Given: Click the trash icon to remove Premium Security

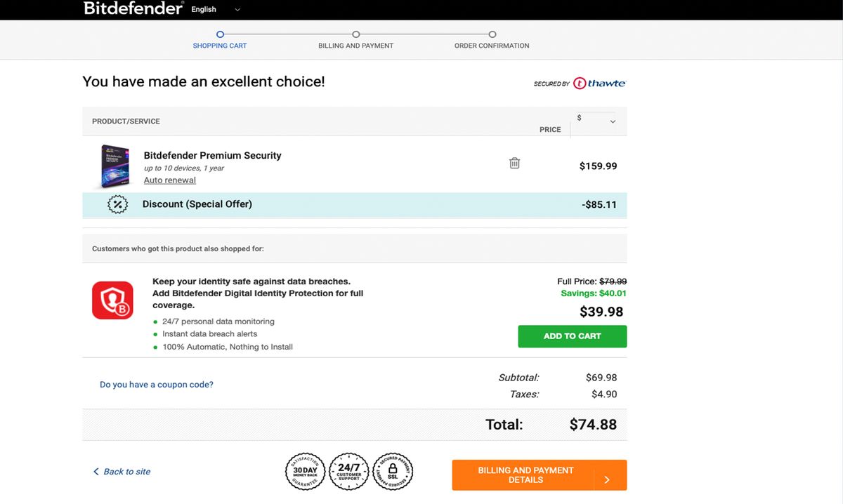Looking at the screenshot, I should 514,162.
